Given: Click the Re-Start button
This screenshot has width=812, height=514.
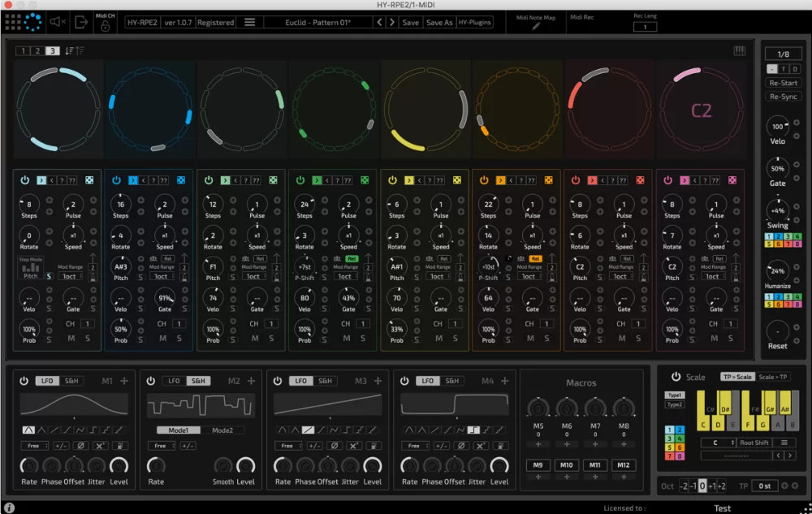Looking at the screenshot, I should [x=782, y=82].
